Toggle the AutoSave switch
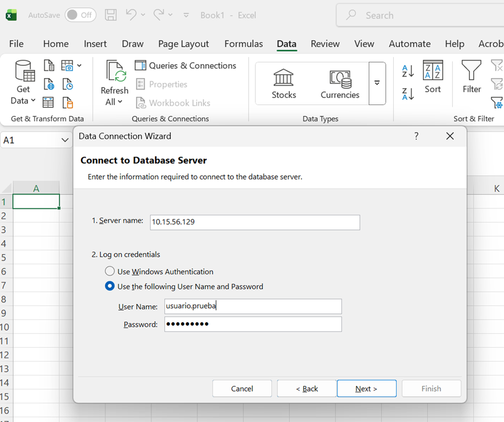The height and width of the screenshot is (422, 504). tap(80, 15)
